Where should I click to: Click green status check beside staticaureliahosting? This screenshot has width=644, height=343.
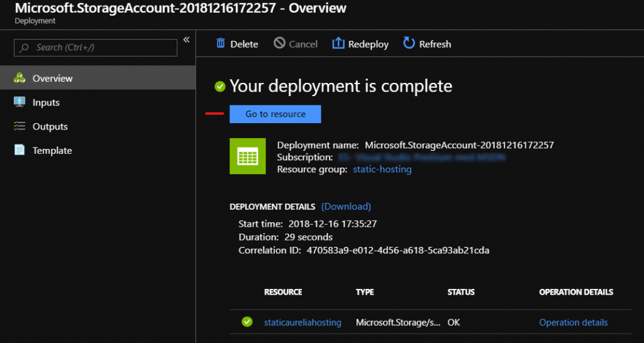tap(247, 322)
